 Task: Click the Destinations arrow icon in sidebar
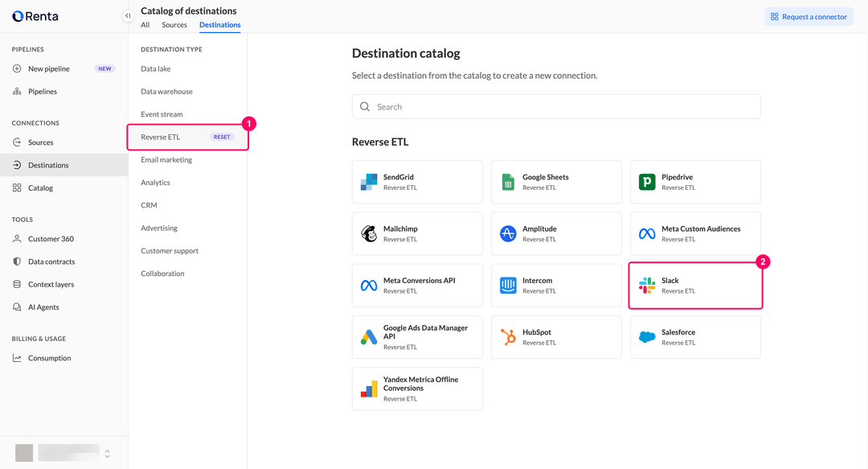[17, 165]
